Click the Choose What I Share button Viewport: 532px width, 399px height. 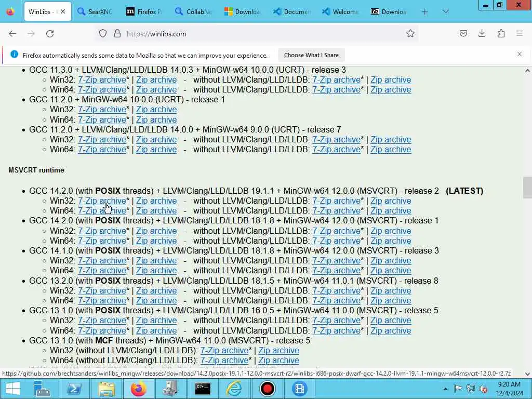point(311,55)
